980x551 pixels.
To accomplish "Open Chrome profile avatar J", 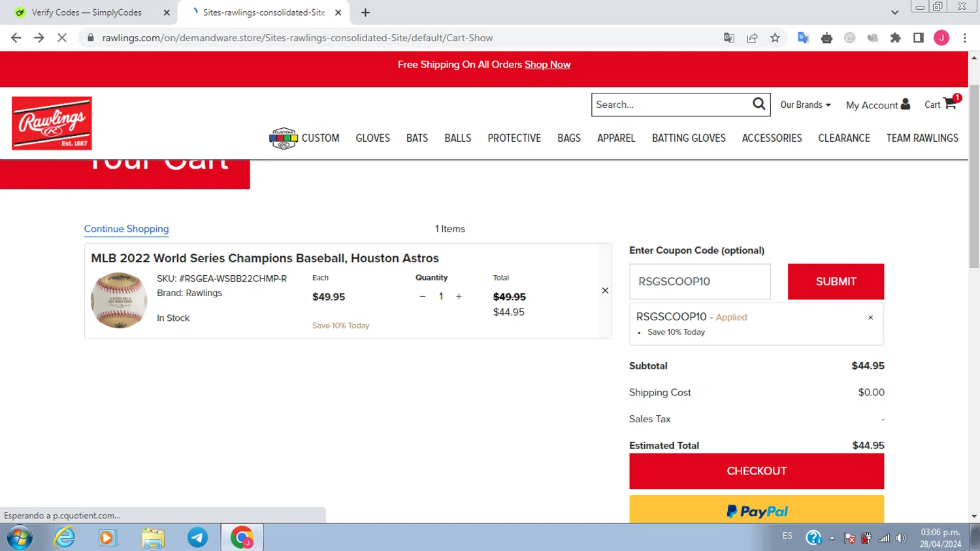I will pos(941,38).
